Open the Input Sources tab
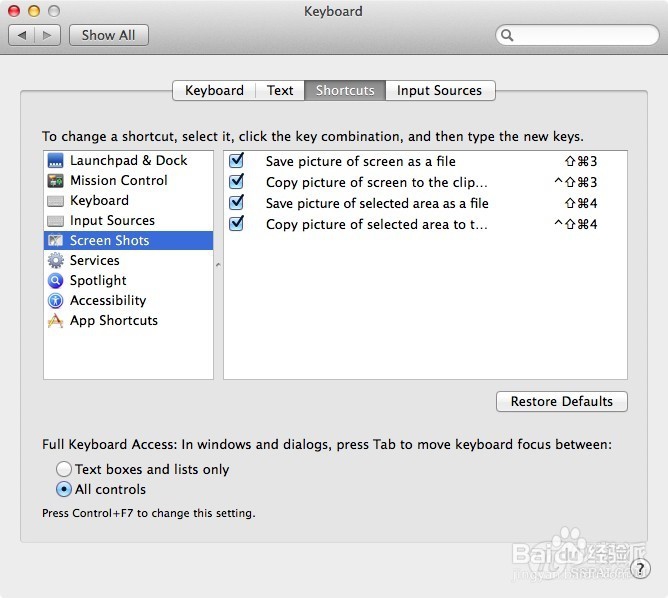Screen dimensions: 668x598 point(439,90)
